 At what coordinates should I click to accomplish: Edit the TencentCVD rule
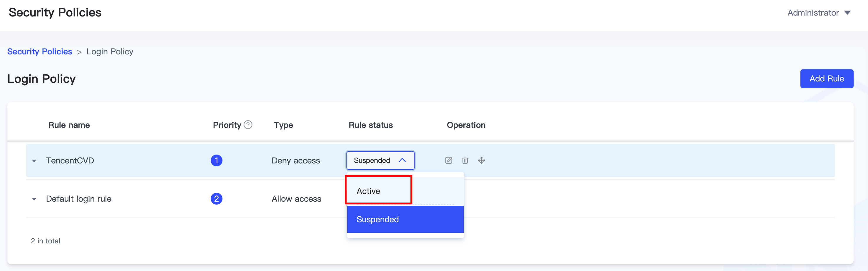coord(448,160)
